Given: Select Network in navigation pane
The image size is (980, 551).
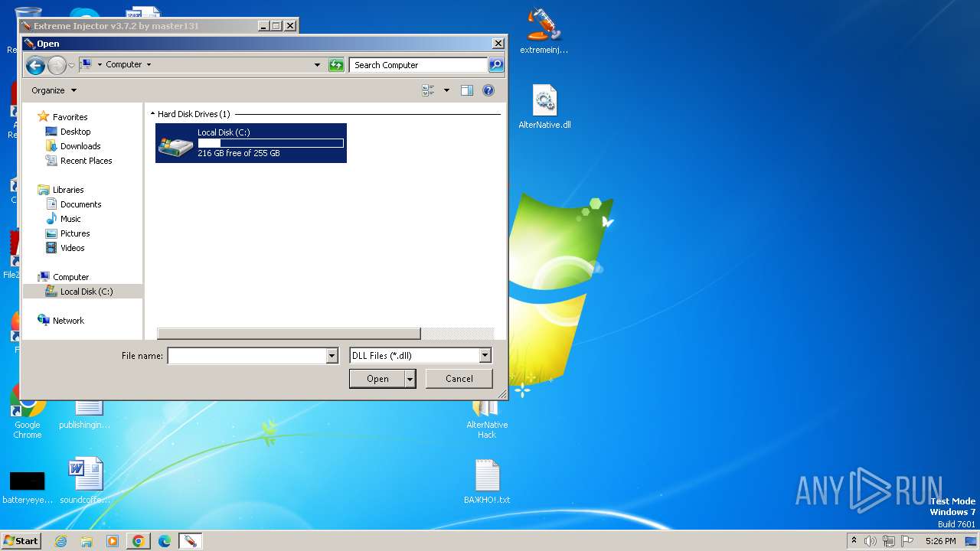Looking at the screenshot, I should click(68, 321).
